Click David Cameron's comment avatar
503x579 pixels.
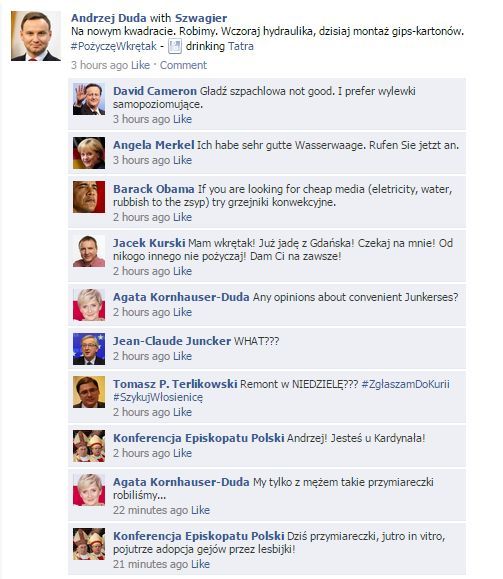coord(89,99)
